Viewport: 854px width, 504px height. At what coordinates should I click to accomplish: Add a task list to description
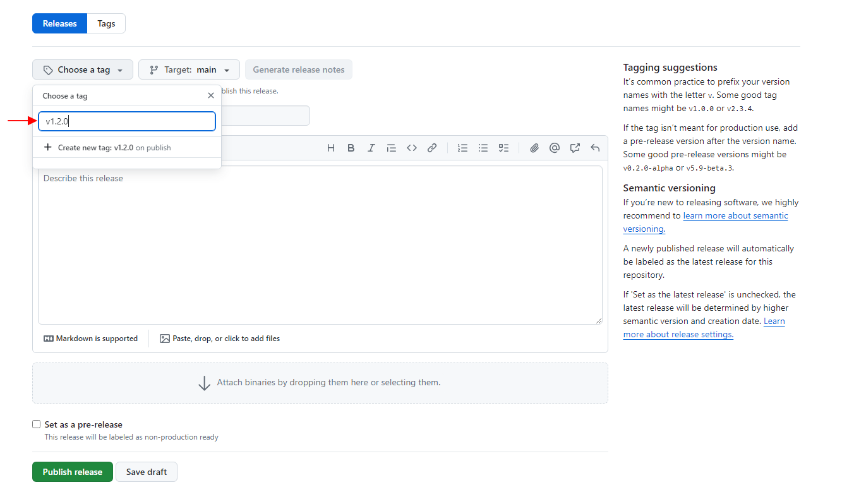(x=503, y=148)
